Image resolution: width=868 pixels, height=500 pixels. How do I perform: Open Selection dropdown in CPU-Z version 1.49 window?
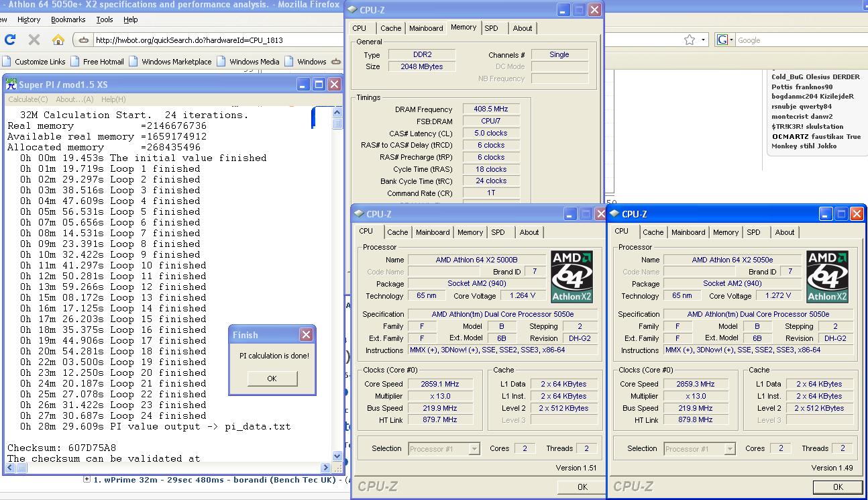pos(730,448)
